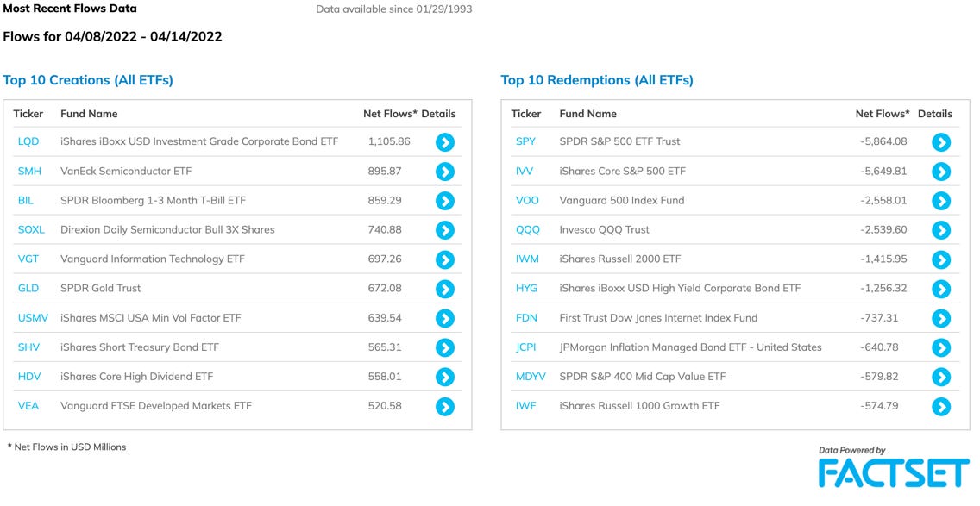Open details arrow for IWF row
The width and height of the screenshot is (980, 506).
coord(941,407)
